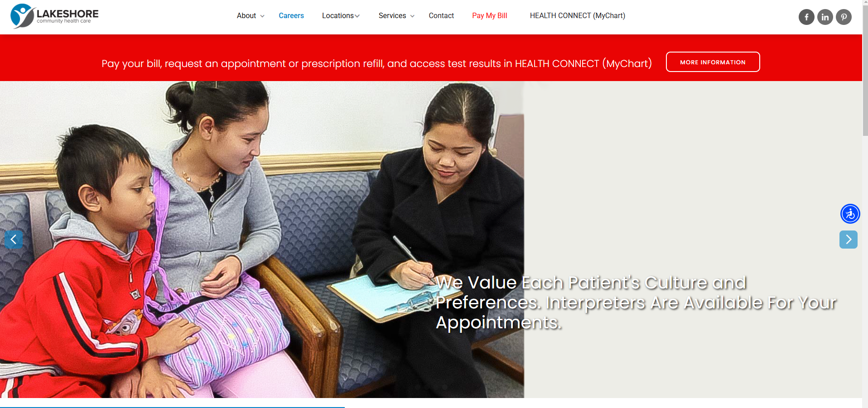Open the Contact menu item
The height and width of the screenshot is (408, 868).
tap(441, 16)
